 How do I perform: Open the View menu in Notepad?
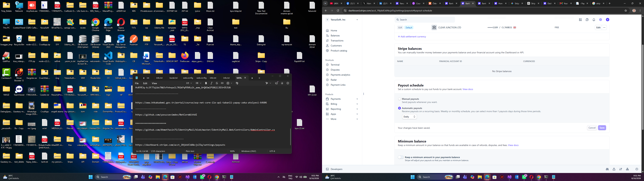click(x=154, y=83)
